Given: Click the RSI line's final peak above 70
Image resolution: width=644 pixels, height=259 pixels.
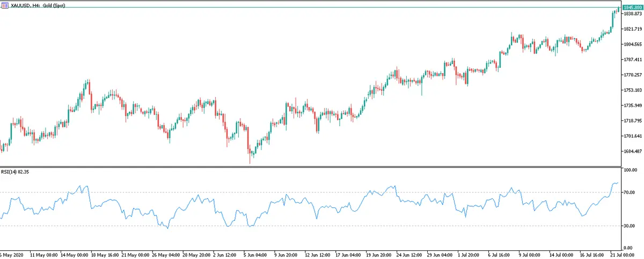Looking at the screenshot, I should (616, 183).
